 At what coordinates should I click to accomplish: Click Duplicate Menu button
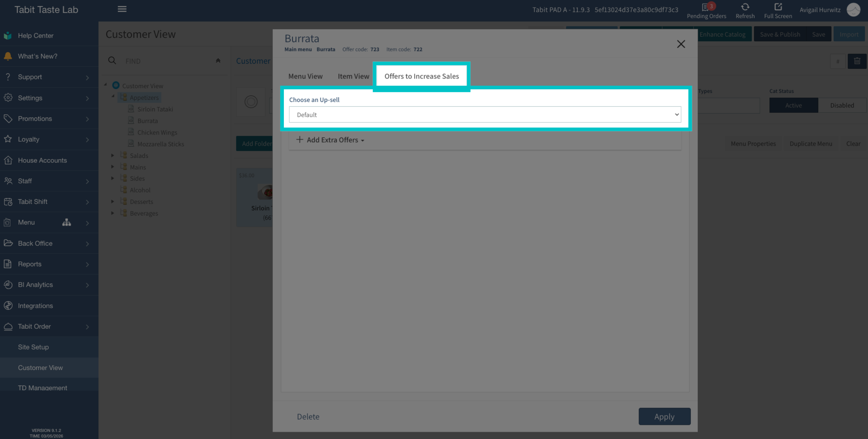tap(811, 144)
